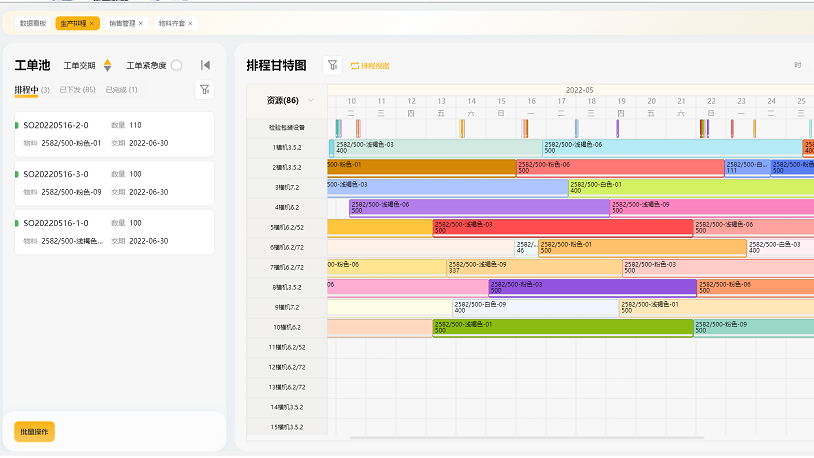Screen dimensions: 814x458
Task: Select the pink 500 bar on 4横机6.2 row
Action: [712, 208]
